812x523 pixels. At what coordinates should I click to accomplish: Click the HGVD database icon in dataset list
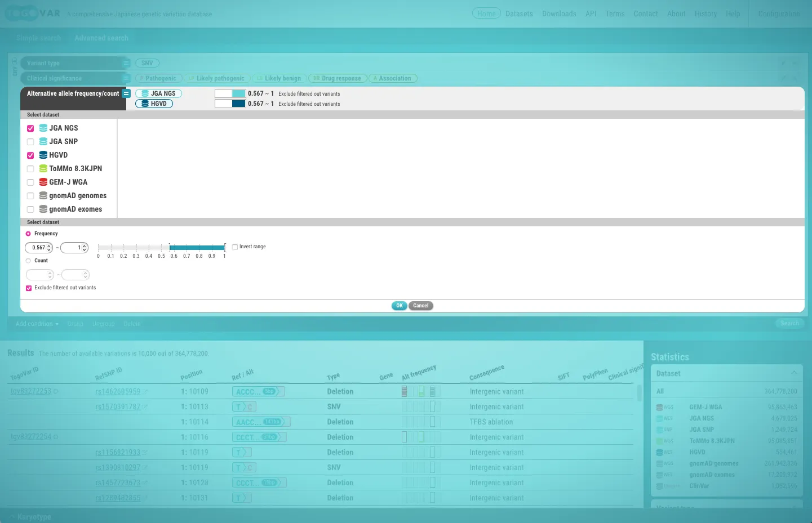coord(43,155)
